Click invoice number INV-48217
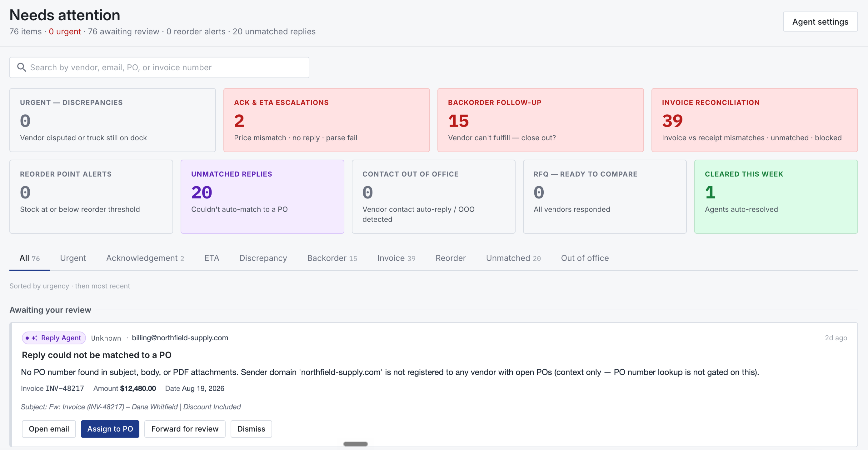The height and width of the screenshot is (450, 868). click(65, 388)
